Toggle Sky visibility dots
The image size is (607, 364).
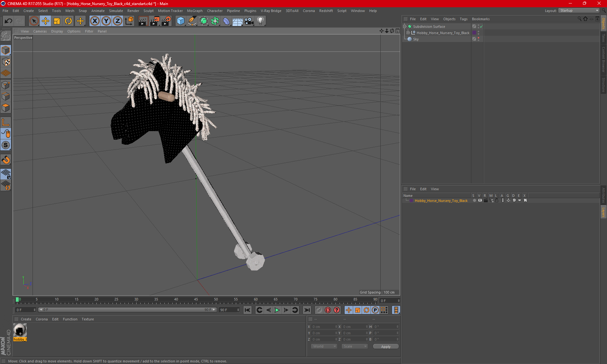(x=478, y=39)
